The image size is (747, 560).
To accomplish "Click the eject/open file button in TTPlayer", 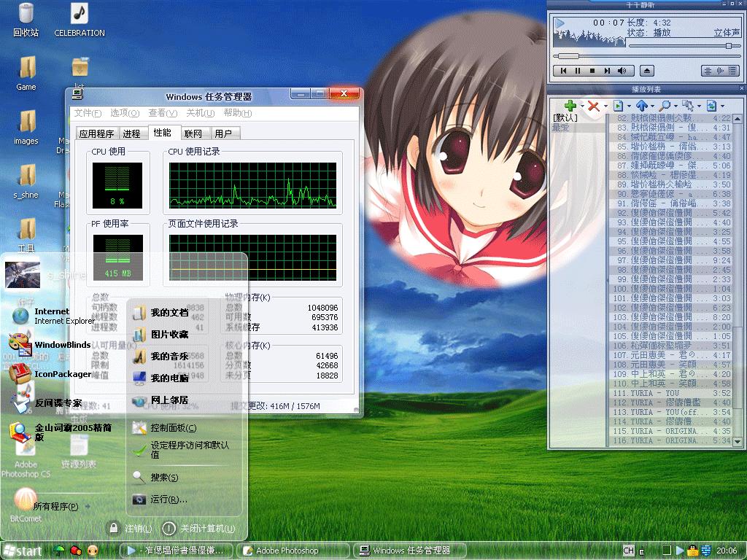I will 646,71.
